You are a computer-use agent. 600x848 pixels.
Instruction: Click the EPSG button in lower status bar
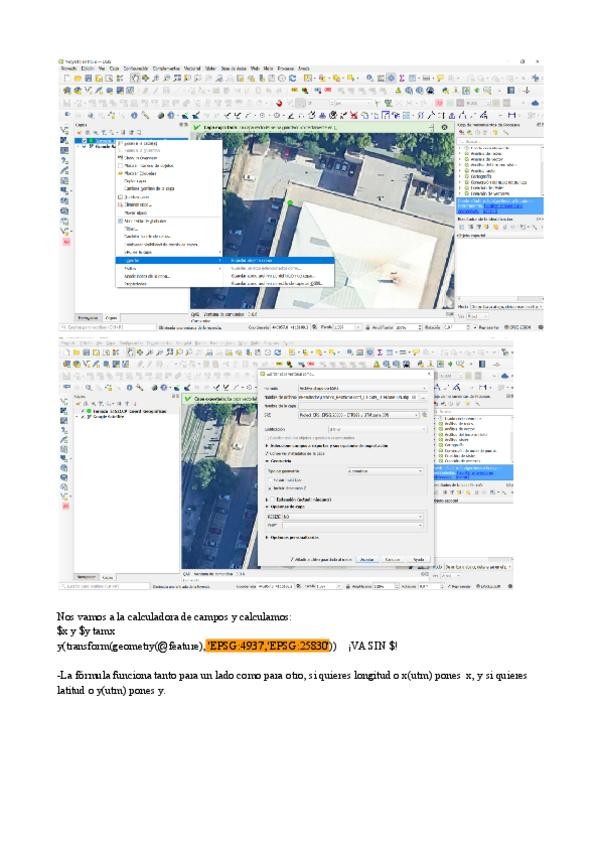click(x=490, y=586)
